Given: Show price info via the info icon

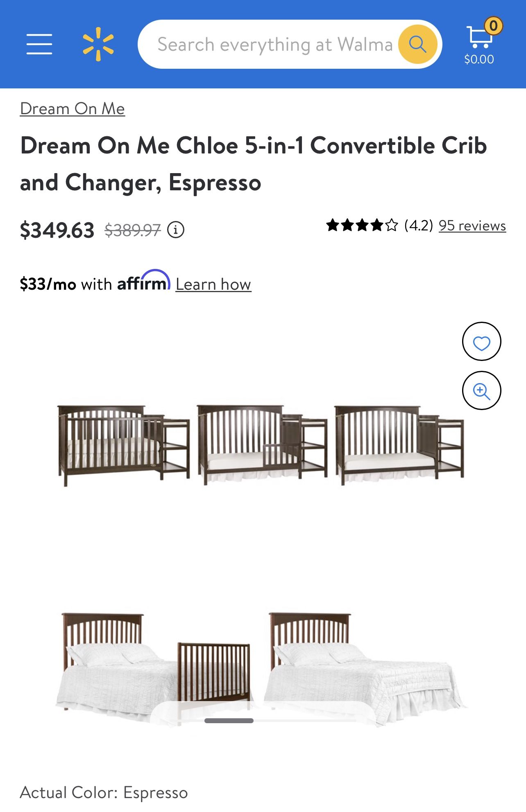Looking at the screenshot, I should (x=176, y=230).
